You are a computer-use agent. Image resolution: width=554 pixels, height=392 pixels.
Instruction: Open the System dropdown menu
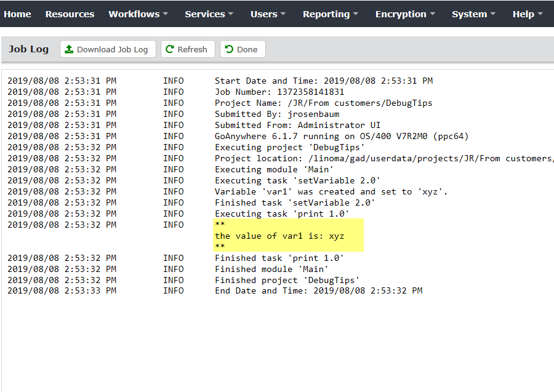pos(473,14)
